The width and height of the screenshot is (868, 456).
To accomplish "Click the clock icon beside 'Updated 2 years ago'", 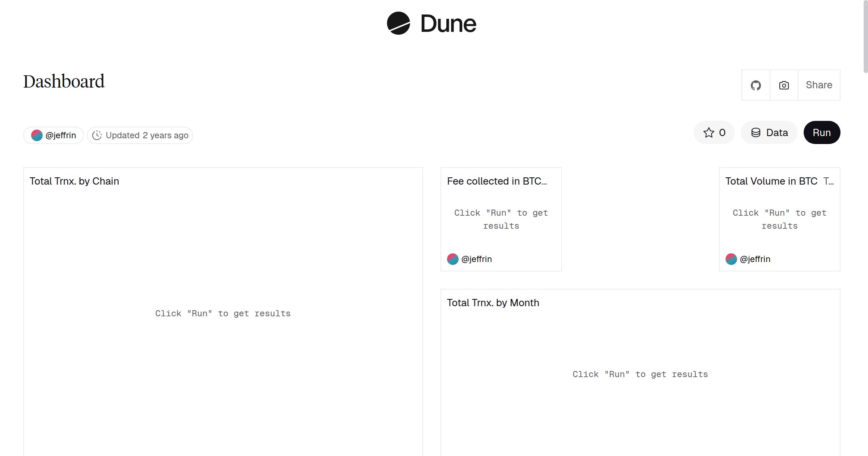I will 97,135.
